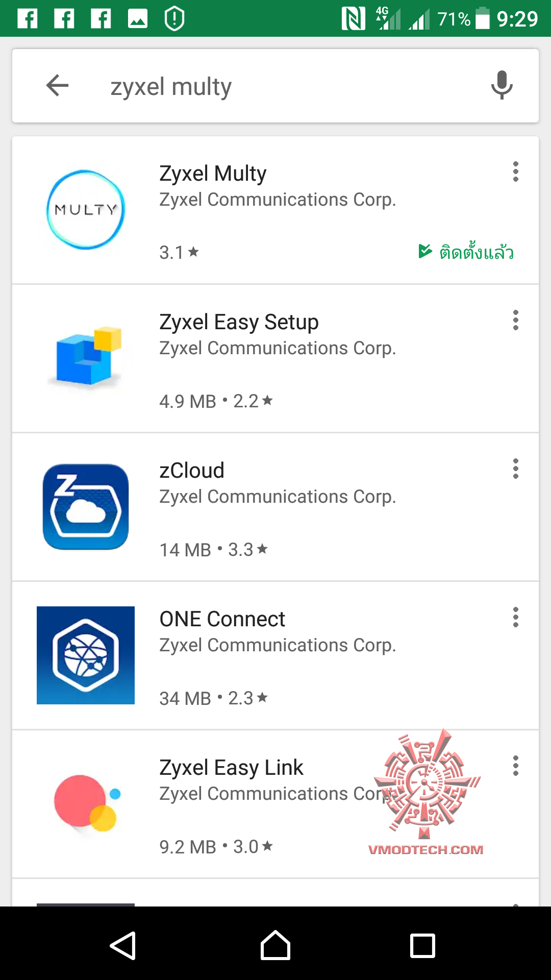Show more options for ONE Connect
The height and width of the screenshot is (980, 551).
(x=516, y=618)
